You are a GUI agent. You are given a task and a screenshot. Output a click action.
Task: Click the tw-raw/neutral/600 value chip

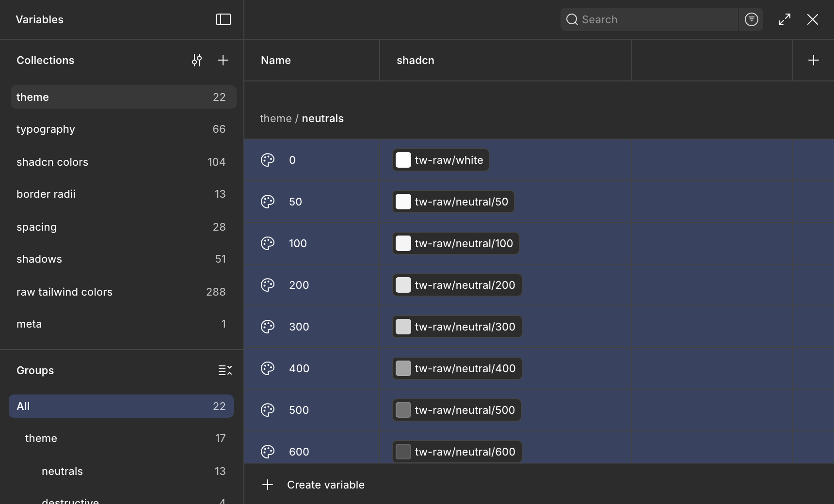click(x=457, y=452)
